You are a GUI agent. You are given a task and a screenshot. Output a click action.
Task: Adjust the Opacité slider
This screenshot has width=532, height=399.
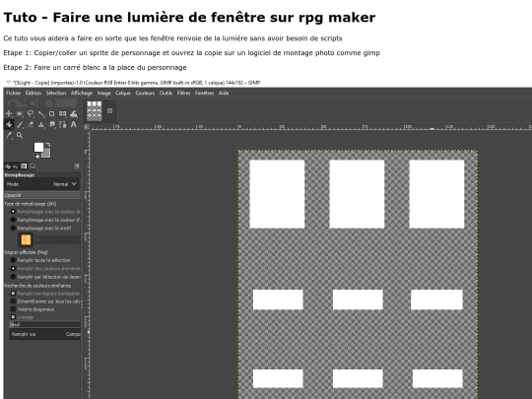point(42,195)
